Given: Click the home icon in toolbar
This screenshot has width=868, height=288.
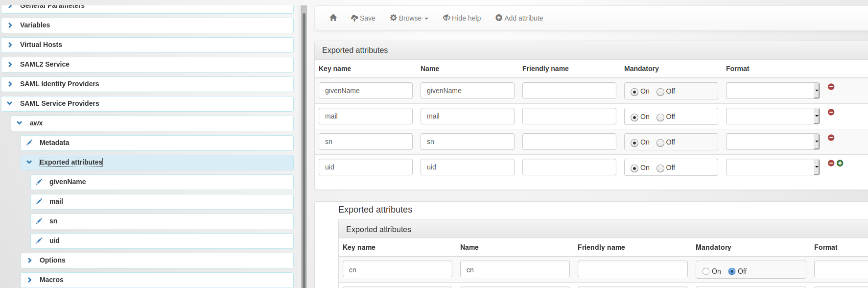Looking at the screenshot, I should pyautogui.click(x=333, y=18).
